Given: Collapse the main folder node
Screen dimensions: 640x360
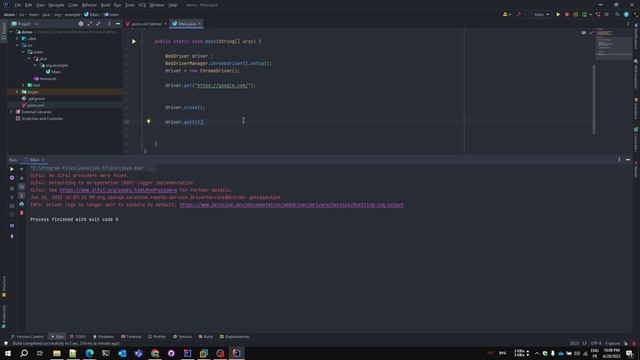Looking at the screenshot, I should (x=23, y=52).
